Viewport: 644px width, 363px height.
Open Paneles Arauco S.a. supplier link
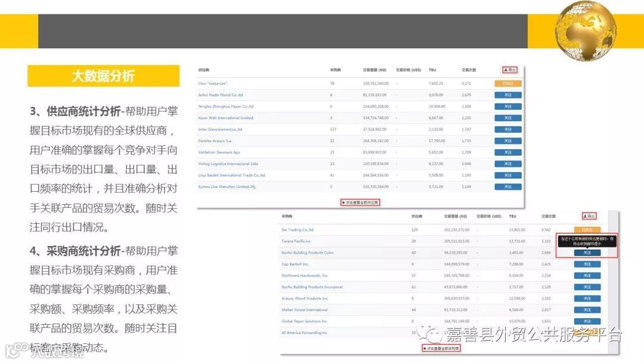215,141
